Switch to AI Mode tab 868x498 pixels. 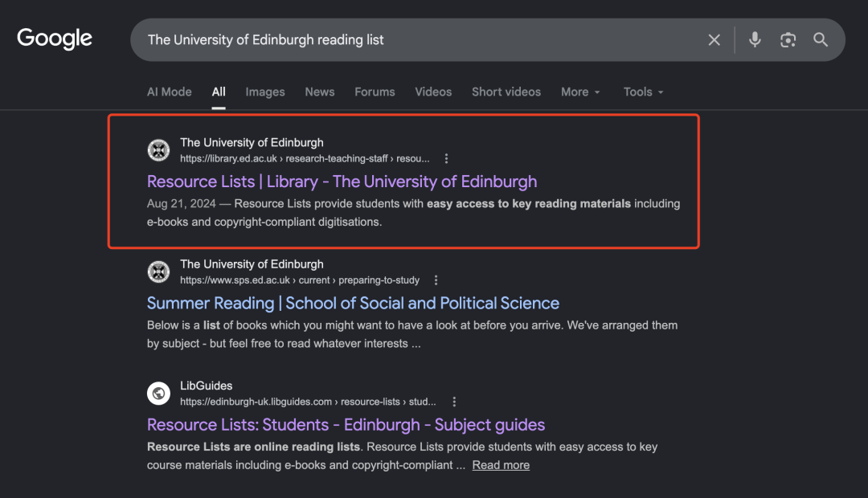click(170, 92)
